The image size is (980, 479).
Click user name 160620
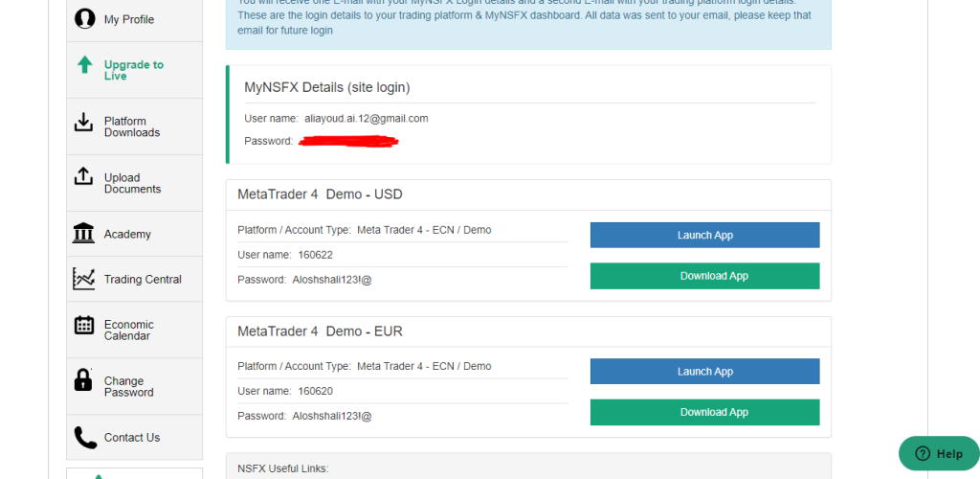tap(316, 392)
